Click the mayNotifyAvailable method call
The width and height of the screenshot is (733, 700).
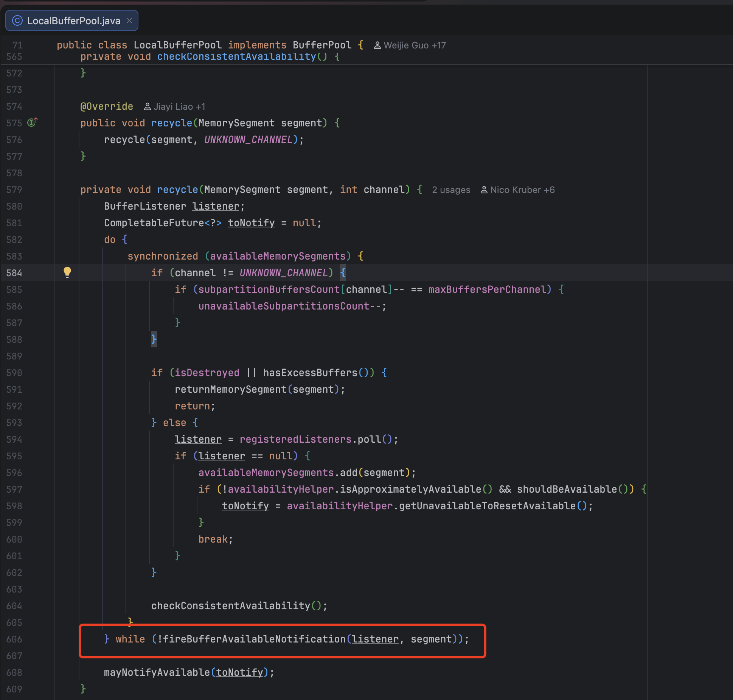pos(157,672)
